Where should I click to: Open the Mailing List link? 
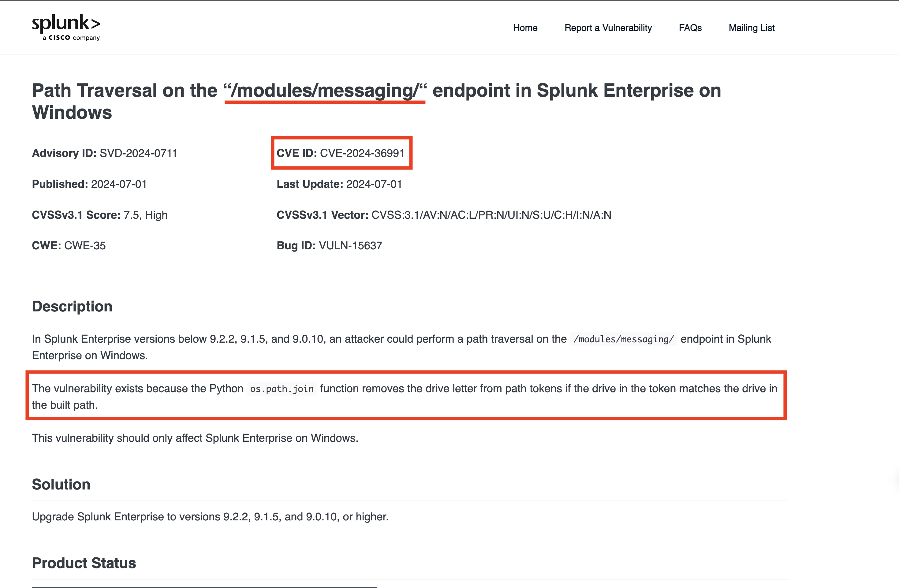click(751, 28)
